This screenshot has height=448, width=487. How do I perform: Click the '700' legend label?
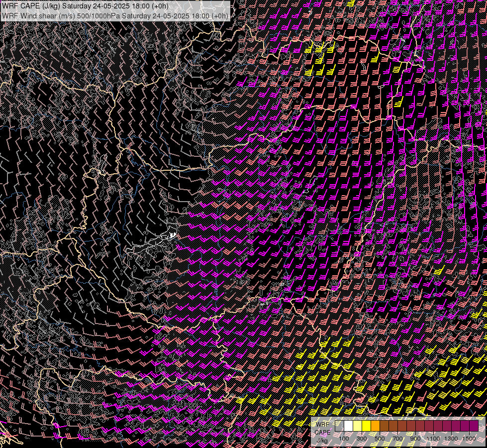click(x=397, y=439)
